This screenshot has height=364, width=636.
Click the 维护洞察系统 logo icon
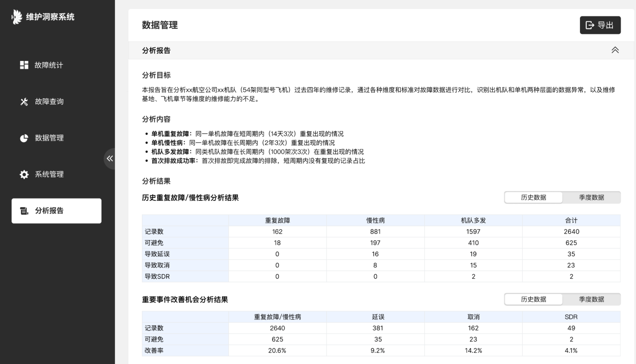[17, 17]
